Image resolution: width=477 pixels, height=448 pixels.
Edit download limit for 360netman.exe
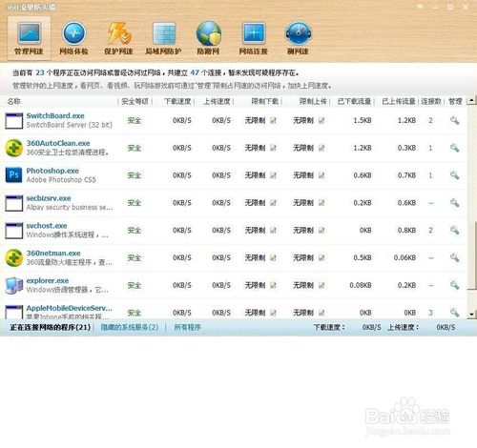coord(273,257)
